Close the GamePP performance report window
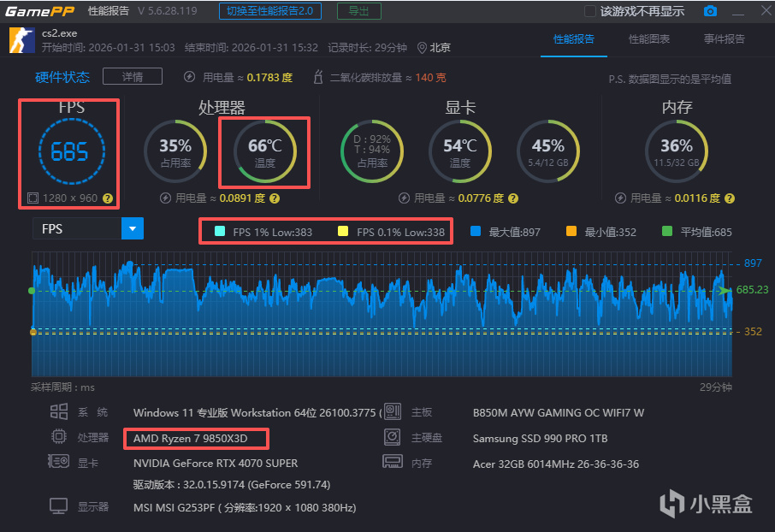 click(766, 10)
